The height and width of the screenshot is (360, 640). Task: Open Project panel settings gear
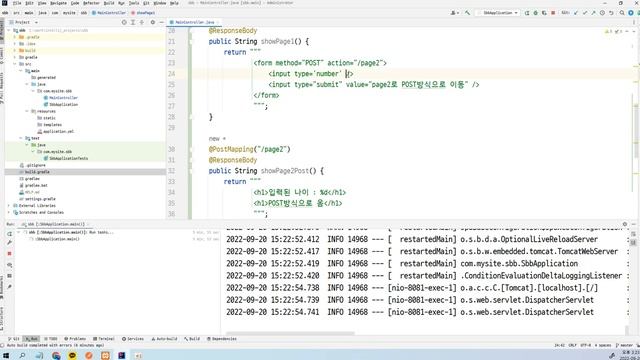(x=153, y=22)
